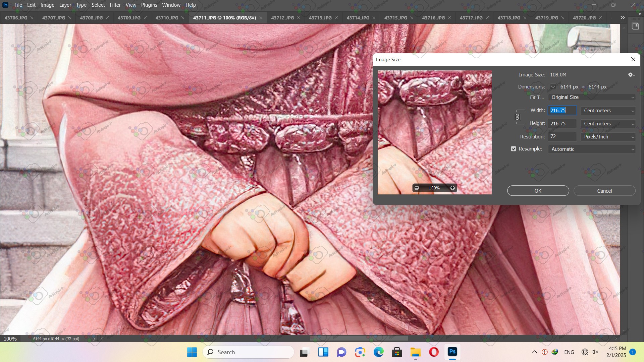644x362 pixels.
Task: Click the muted speaker tray icon
Action: tap(595, 352)
